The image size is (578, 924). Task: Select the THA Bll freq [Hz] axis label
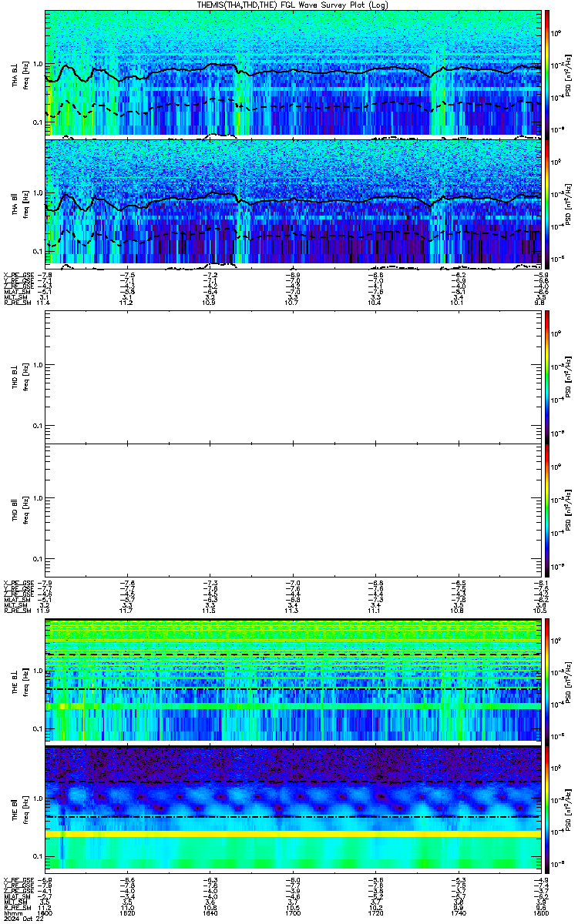pos(19,203)
